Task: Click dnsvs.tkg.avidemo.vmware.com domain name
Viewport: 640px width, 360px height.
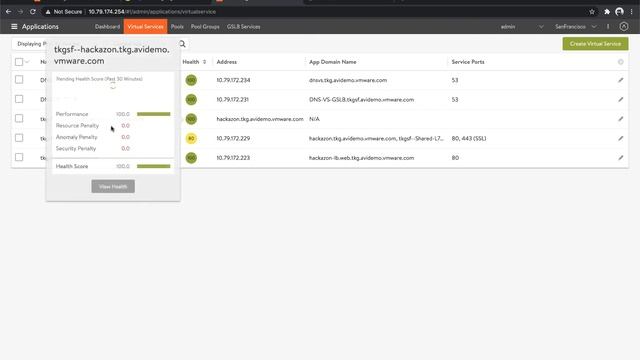Action: tap(348, 80)
